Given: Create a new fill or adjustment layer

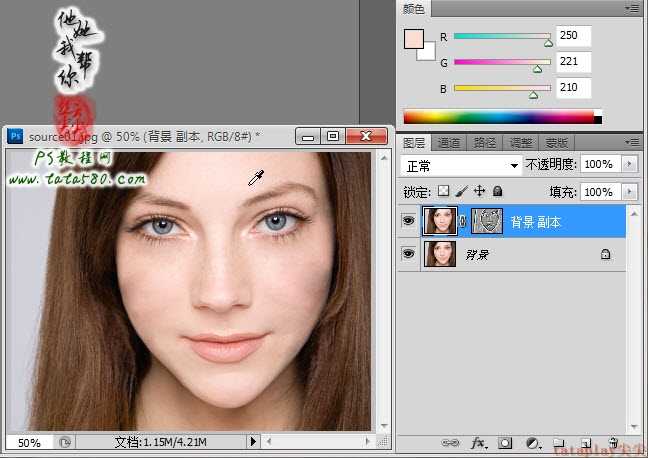Looking at the screenshot, I should (x=534, y=444).
